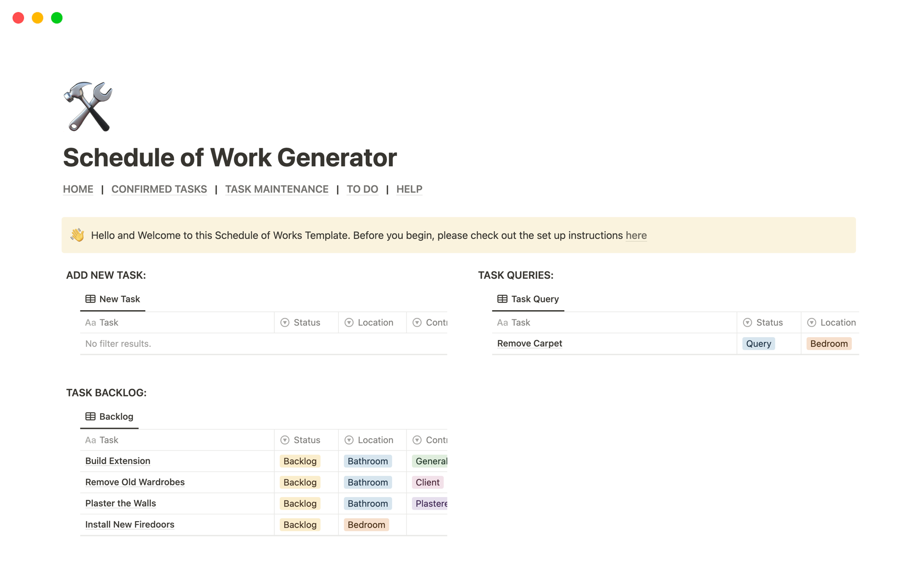Open HELP page link
924x578 pixels.
click(409, 189)
